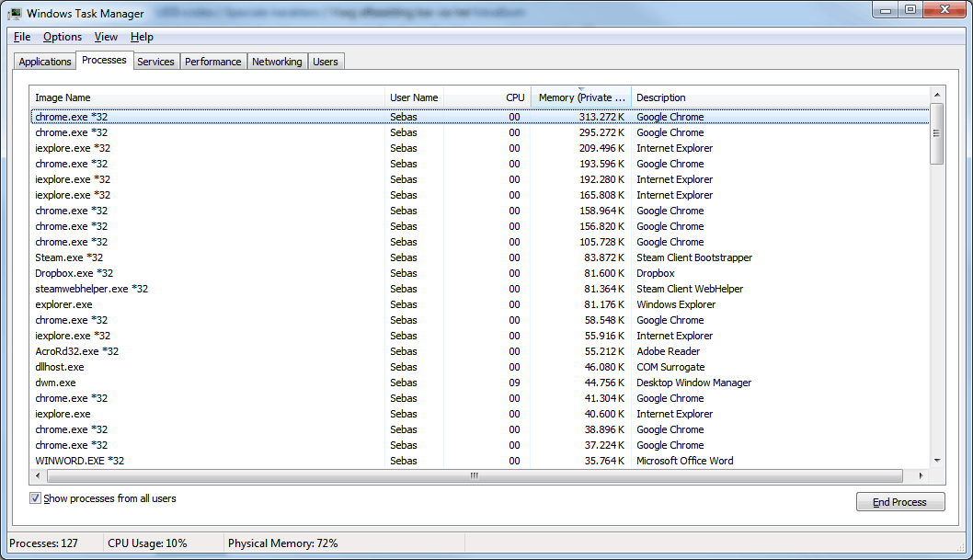Select the dllhost.exe process

[x=480, y=367]
